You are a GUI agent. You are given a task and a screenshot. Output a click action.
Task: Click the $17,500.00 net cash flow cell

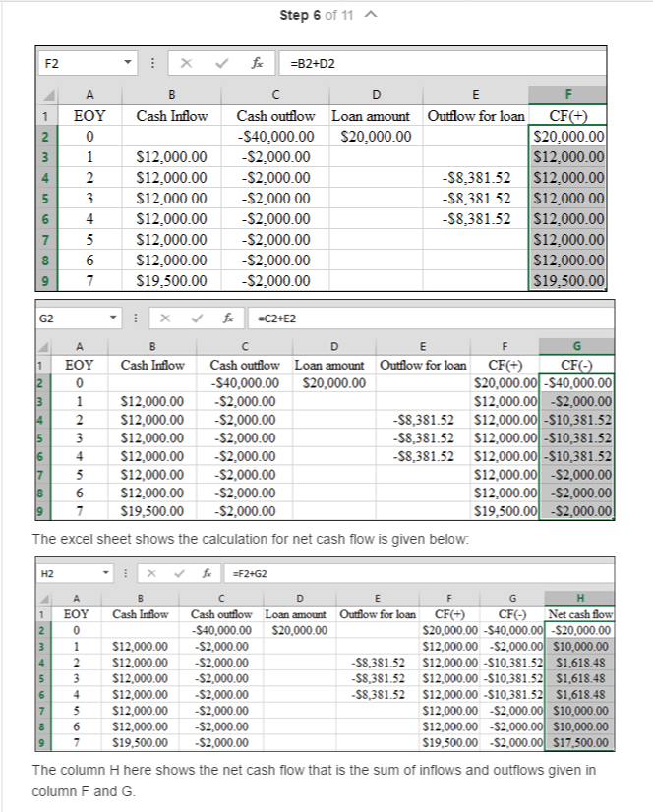pos(579,742)
